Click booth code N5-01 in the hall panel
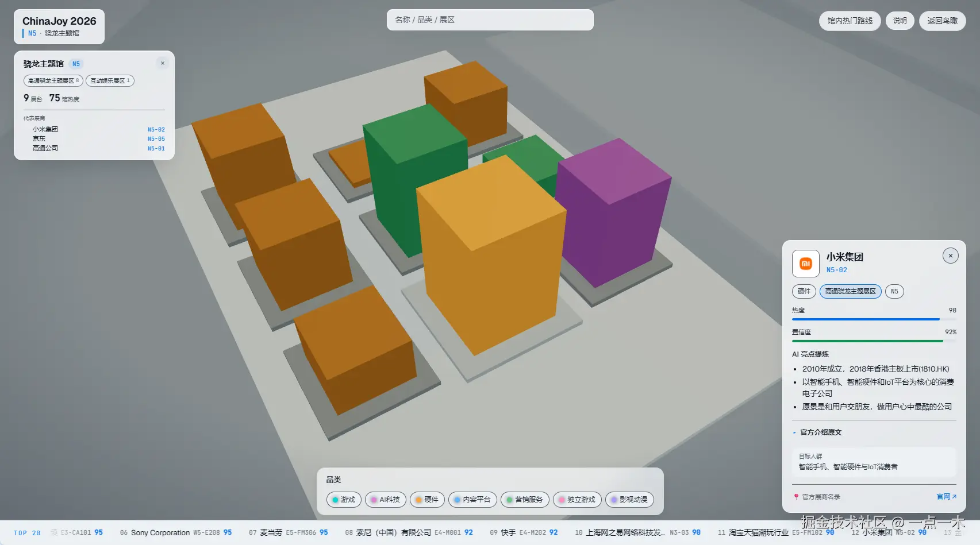Viewport: 980px width, 545px height. click(x=156, y=148)
